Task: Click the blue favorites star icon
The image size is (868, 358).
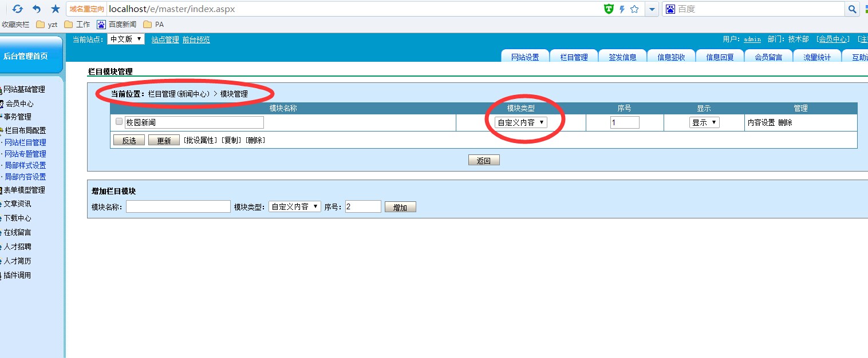Action: tap(56, 9)
